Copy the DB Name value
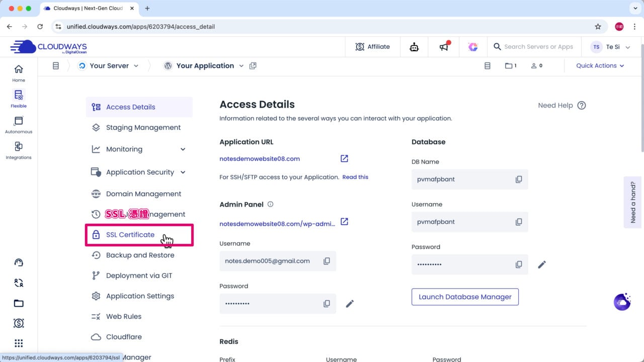This screenshot has width=644, height=362. point(518,179)
